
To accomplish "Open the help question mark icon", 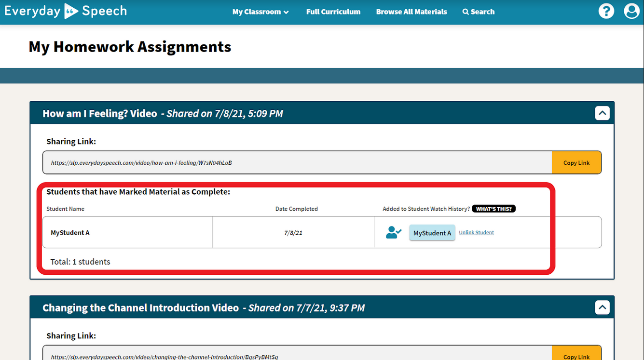I will coord(606,11).
